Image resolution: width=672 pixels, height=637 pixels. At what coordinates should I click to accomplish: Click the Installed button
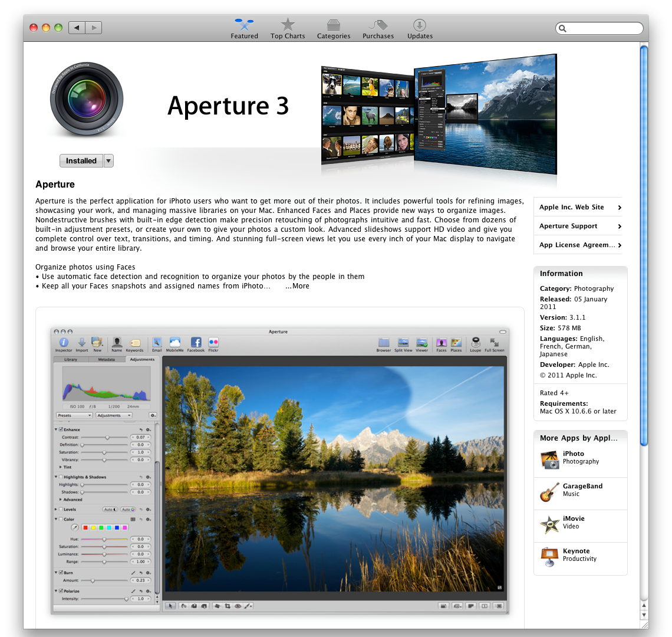[81, 161]
